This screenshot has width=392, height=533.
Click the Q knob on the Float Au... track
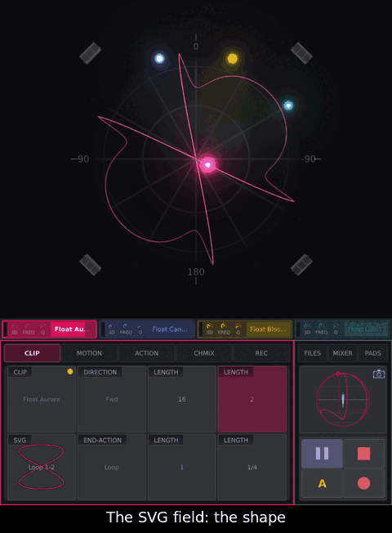click(42, 326)
